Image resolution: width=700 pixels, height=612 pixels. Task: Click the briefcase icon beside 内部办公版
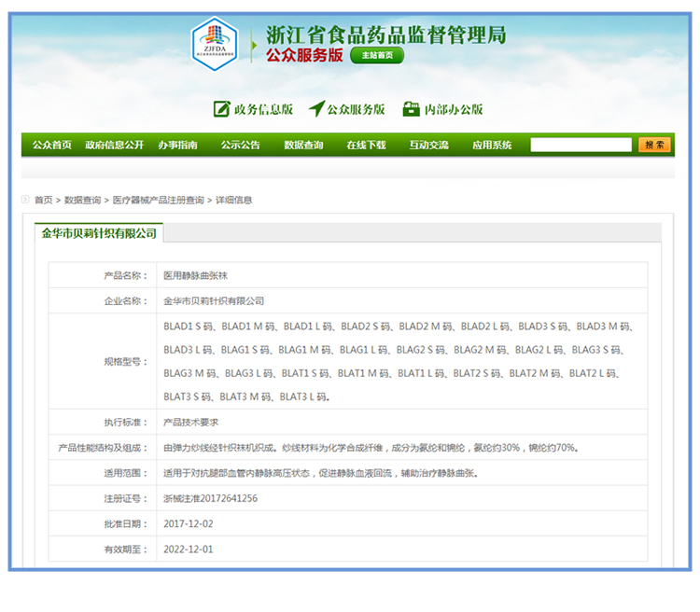(x=412, y=109)
